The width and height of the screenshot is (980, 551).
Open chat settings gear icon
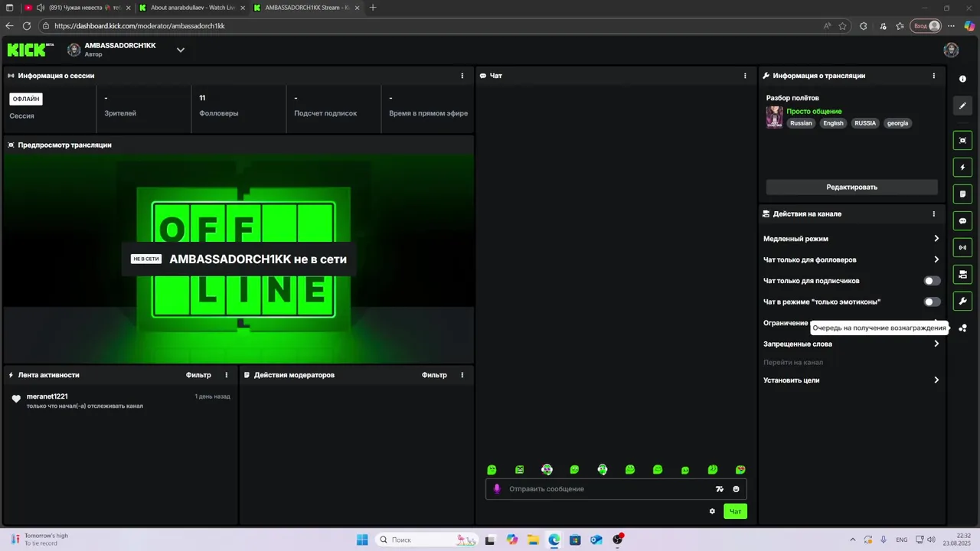click(x=712, y=511)
